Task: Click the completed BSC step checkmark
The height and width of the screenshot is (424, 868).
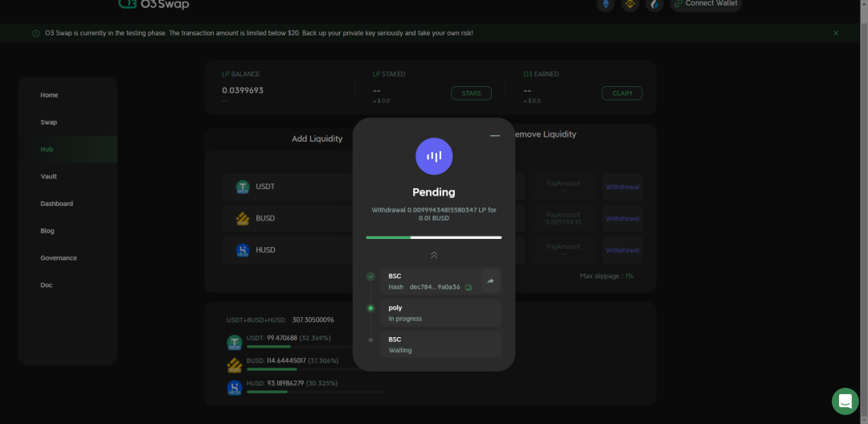Action: (371, 277)
